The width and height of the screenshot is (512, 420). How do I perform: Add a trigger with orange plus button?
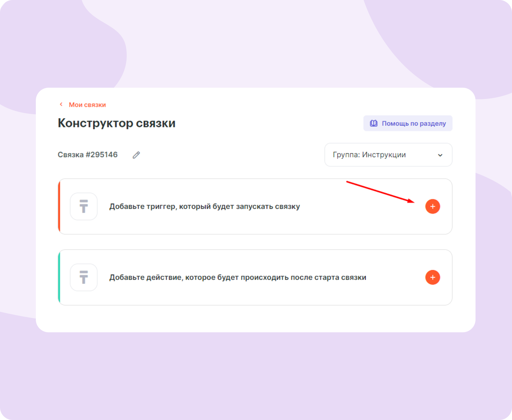click(x=433, y=206)
